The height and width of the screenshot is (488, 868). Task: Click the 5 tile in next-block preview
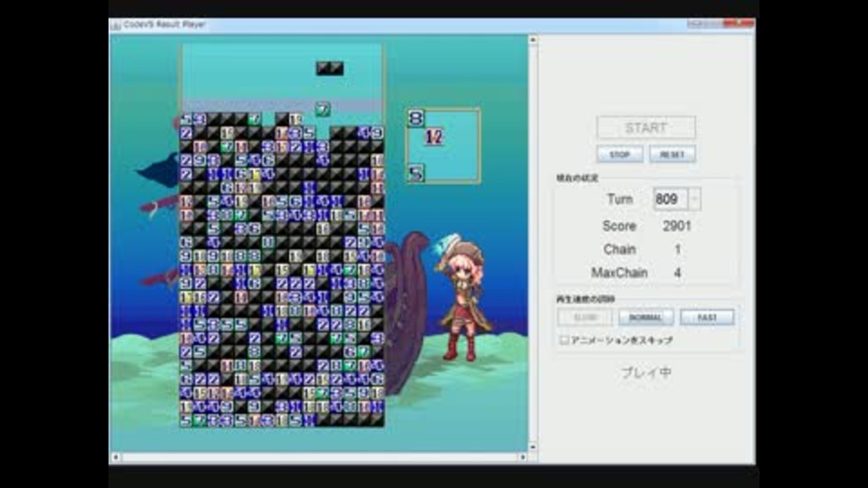click(x=416, y=174)
